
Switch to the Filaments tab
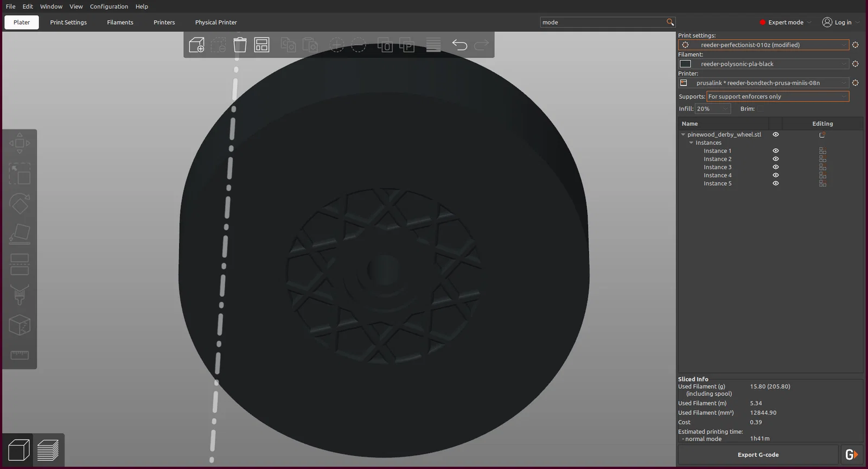coord(120,22)
